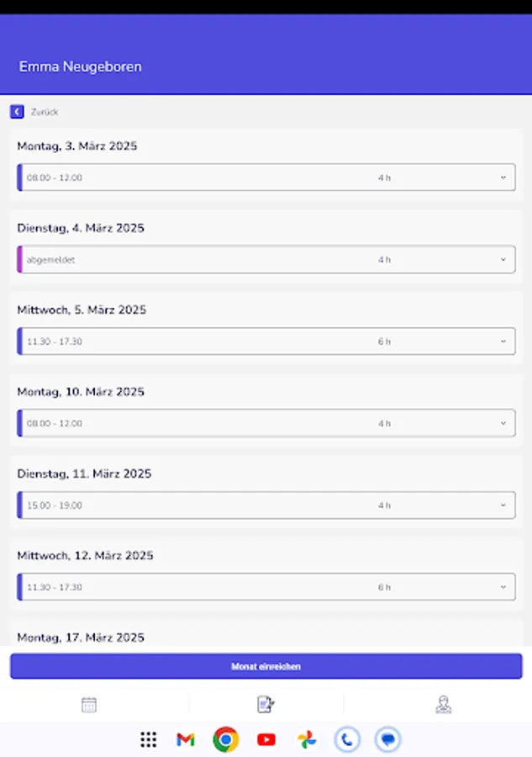The width and height of the screenshot is (532, 757).
Task: Open Gmail from the dock
Action: pyautogui.click(x=185, y=739)
